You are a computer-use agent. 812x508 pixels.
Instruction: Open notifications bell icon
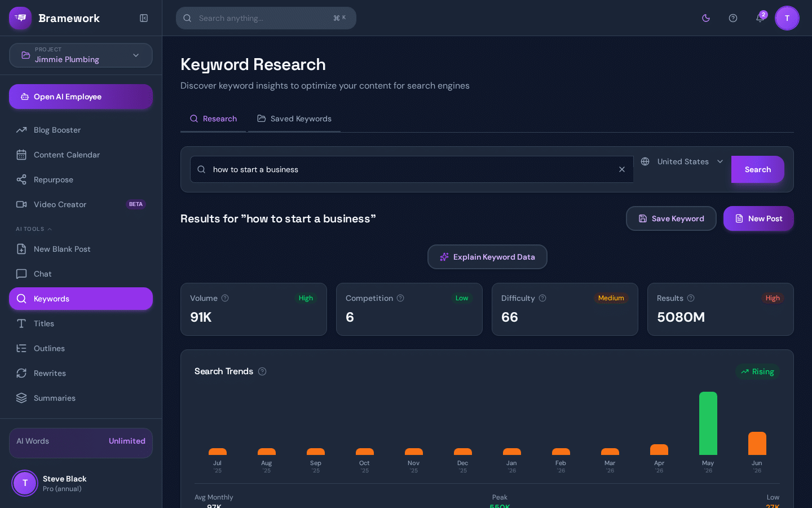tap(760, 18)
